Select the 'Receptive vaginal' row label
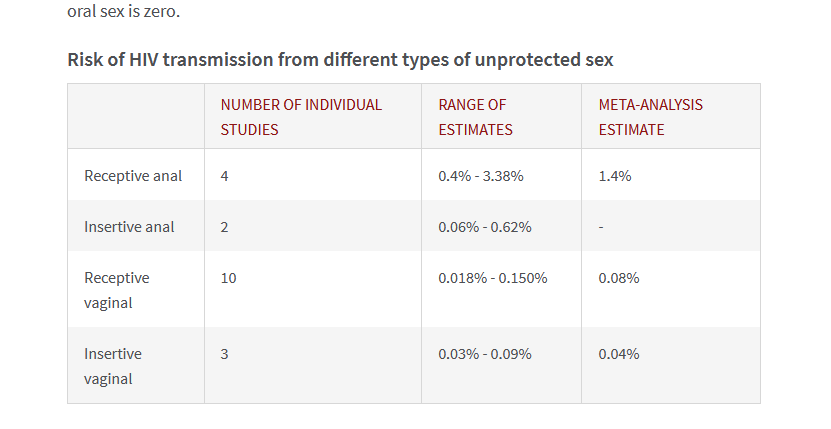Image resolution: width=831 pixels, height=429 pixels. click(117, 289)
